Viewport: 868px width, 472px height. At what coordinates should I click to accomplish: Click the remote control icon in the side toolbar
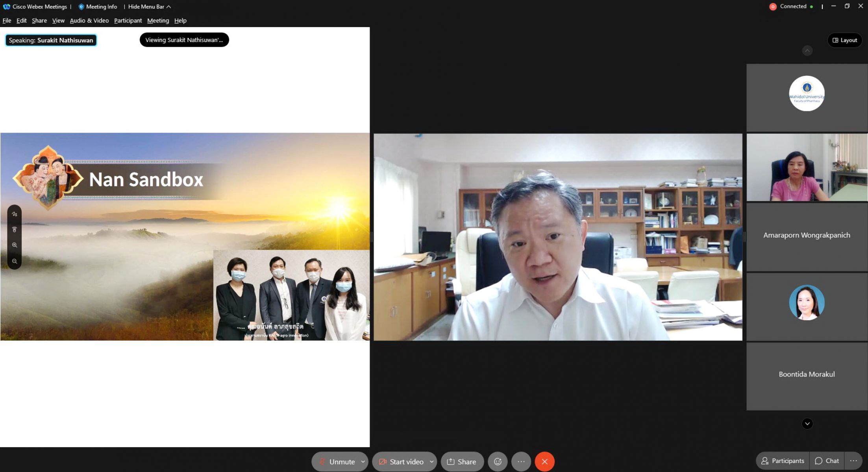click(15, 229)
